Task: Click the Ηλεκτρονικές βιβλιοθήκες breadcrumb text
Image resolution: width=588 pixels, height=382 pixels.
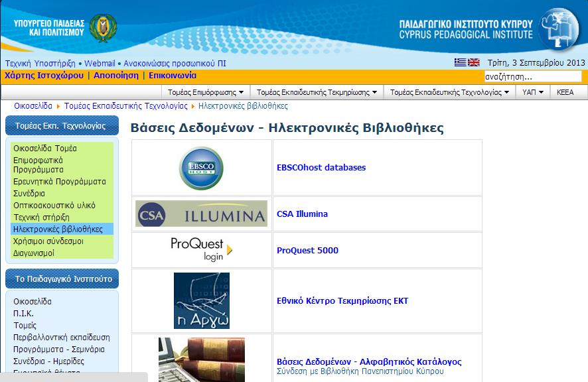Action: (243, 106)
